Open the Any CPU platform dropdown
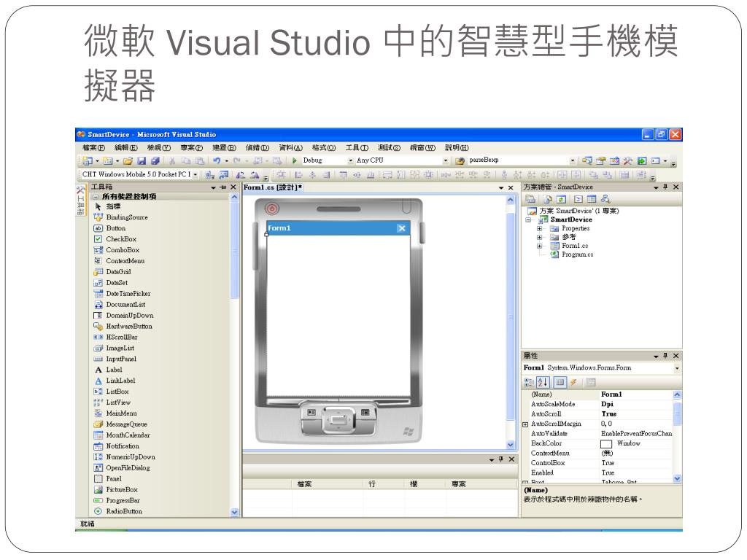The height and width of the screenshot is (560, 747). click(x=446, y=160)
